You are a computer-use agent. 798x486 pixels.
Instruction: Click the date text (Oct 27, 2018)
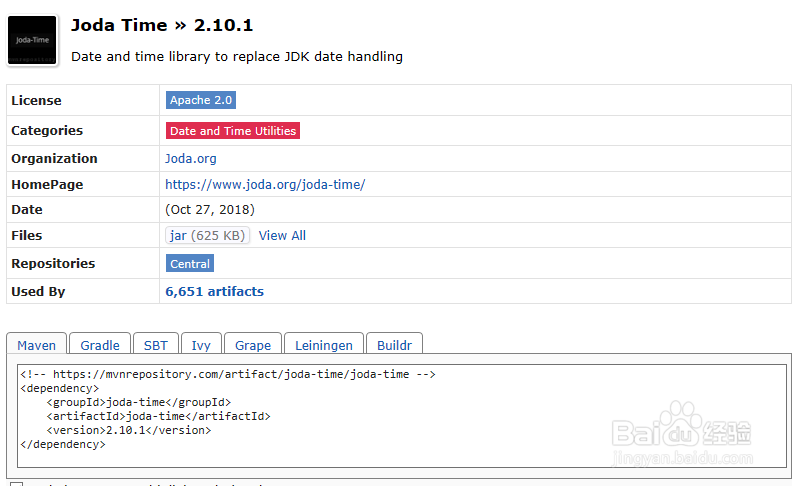210,210
